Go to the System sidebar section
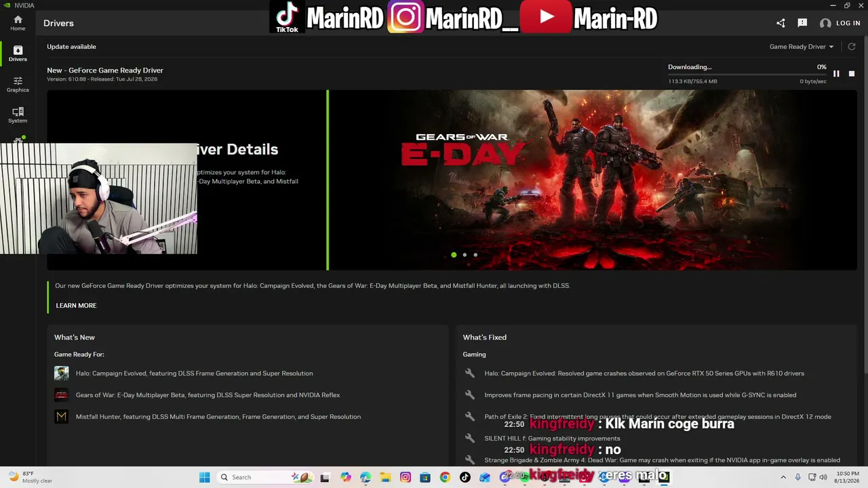The height and width of the screenshot is (488, 868). (x=18, y=115)
